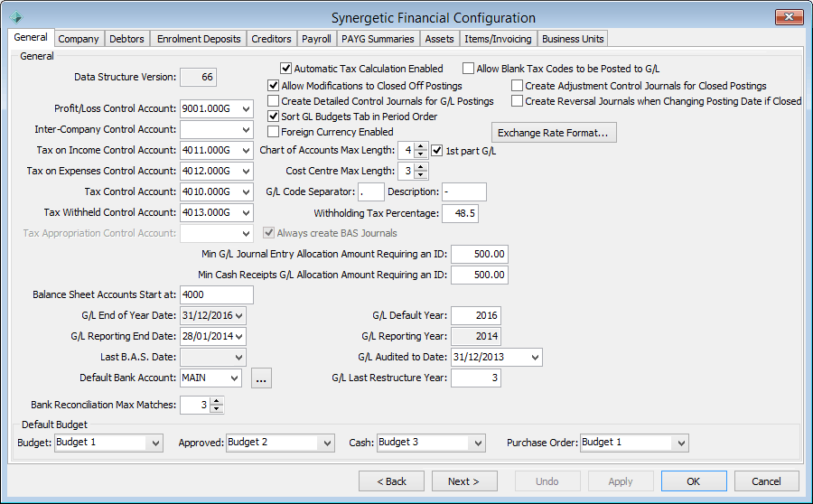The width and height of the screenshot is (813, 504).
Task: Decrease Cost Centre Max Length value
Action: (421, 175)
